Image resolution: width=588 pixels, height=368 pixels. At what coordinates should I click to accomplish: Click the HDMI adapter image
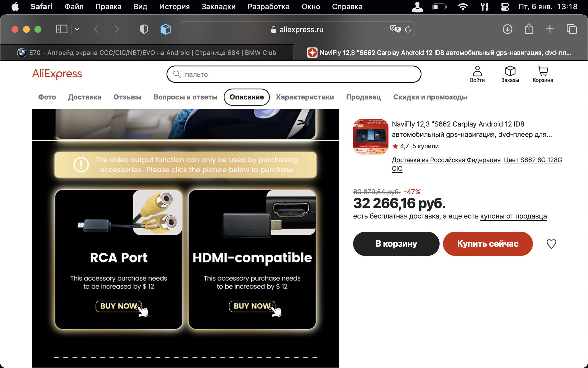pyautogui.click(x=269, y=214)
